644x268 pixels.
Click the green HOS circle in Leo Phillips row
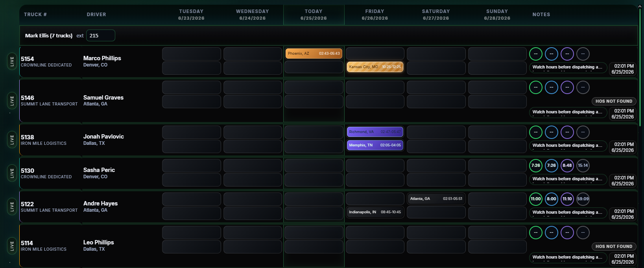536,233
